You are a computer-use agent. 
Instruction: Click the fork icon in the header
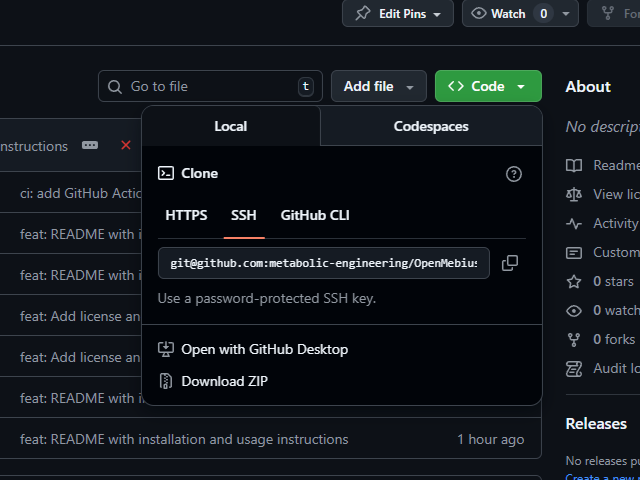coord(608,13)
